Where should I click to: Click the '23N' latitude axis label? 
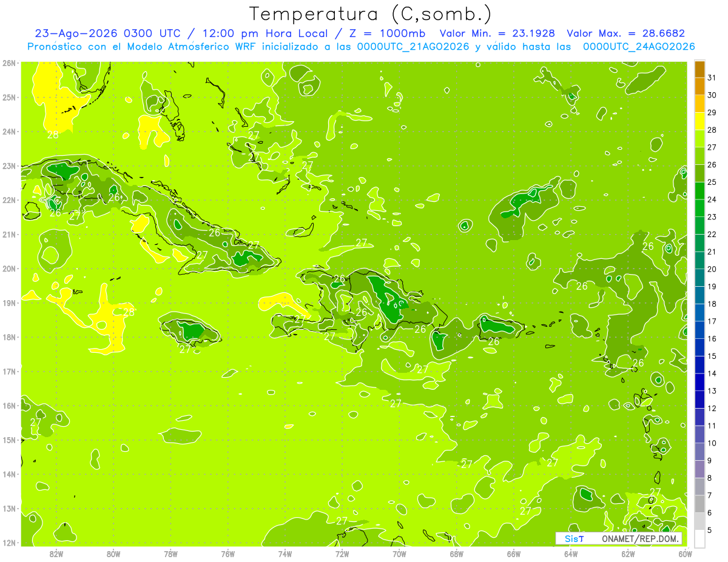pyautogui.click(x=9, y=166)
